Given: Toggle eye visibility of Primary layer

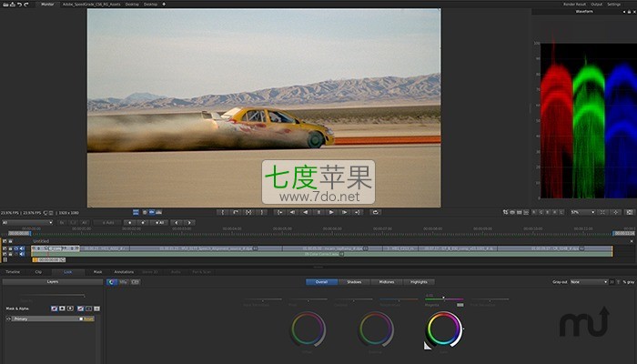Looking at the screenshot, I should click(8, 318).
